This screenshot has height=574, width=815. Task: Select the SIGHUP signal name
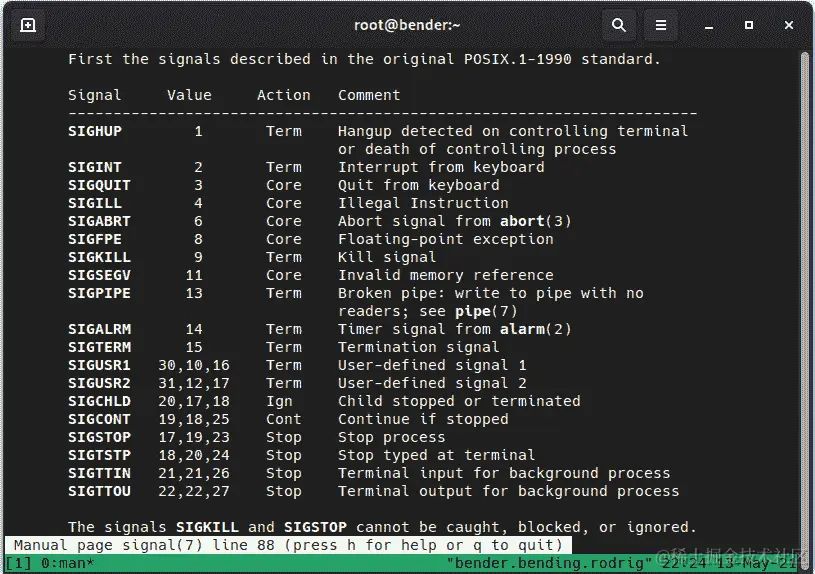(95, 131)
